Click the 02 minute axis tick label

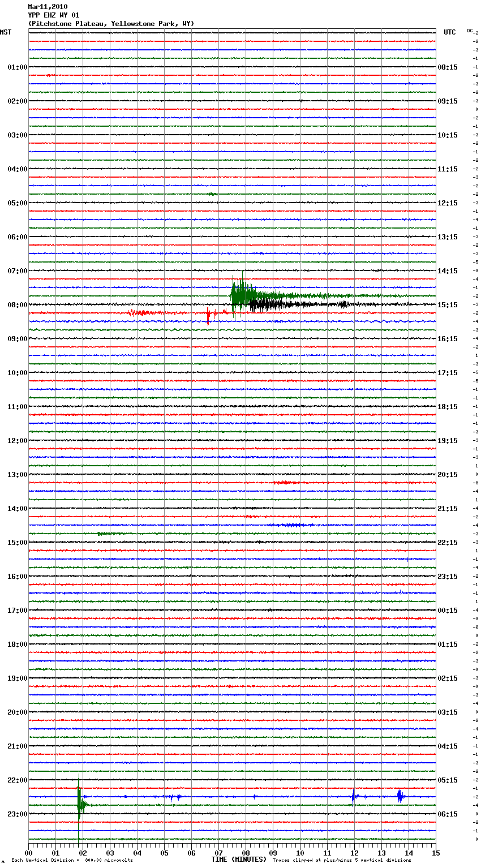click(x=83, y=853)
